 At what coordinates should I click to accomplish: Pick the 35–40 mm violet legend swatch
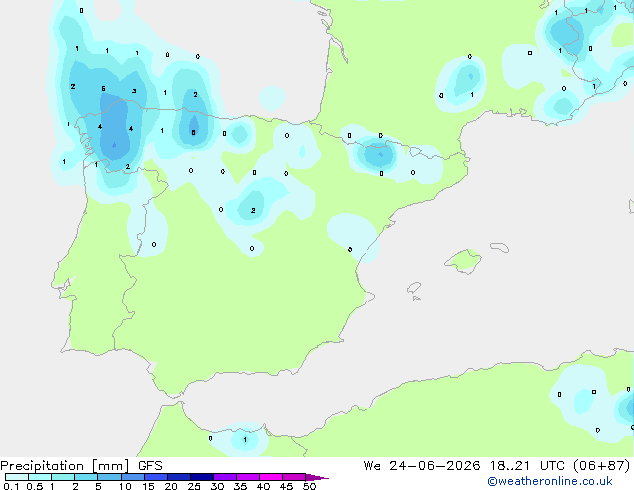pos(247,477)
